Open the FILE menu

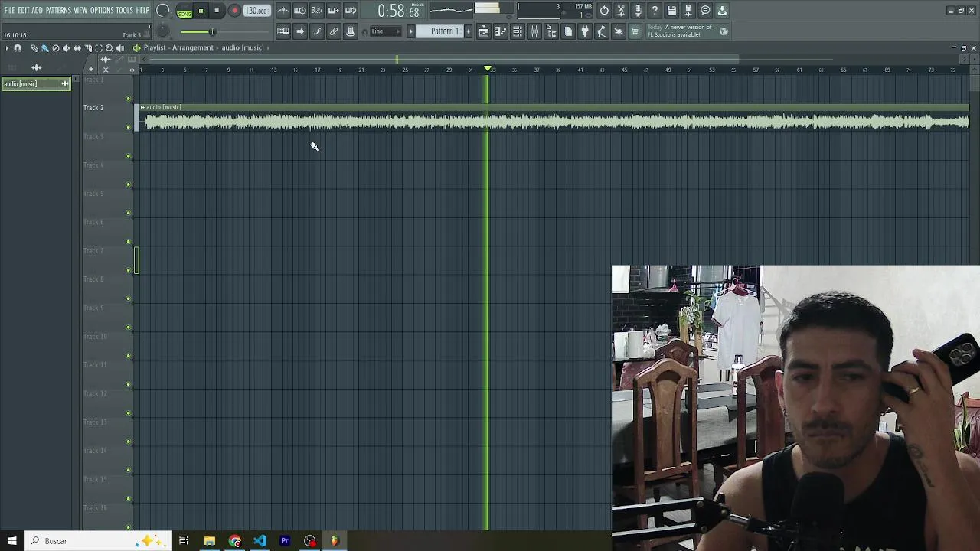point(9,10)
